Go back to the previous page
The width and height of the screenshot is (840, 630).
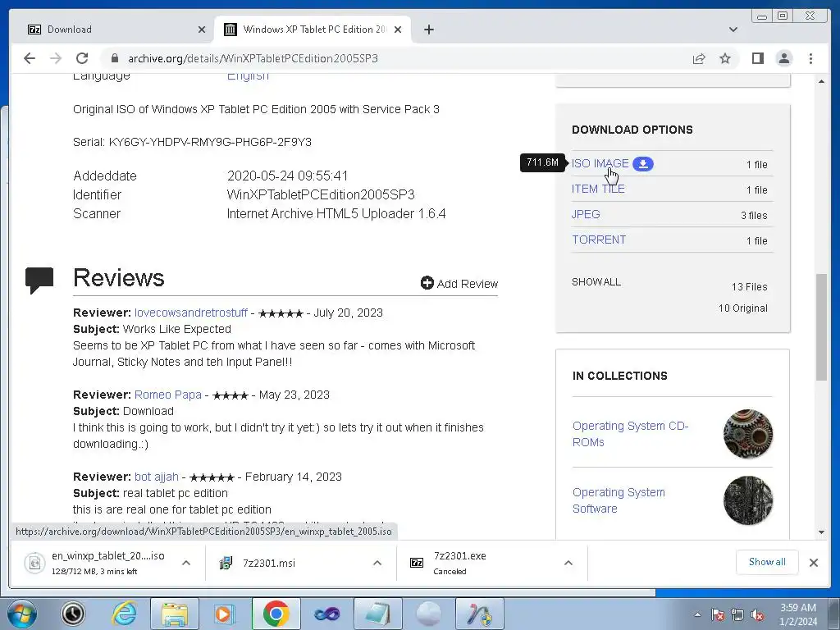click(30, 58)
